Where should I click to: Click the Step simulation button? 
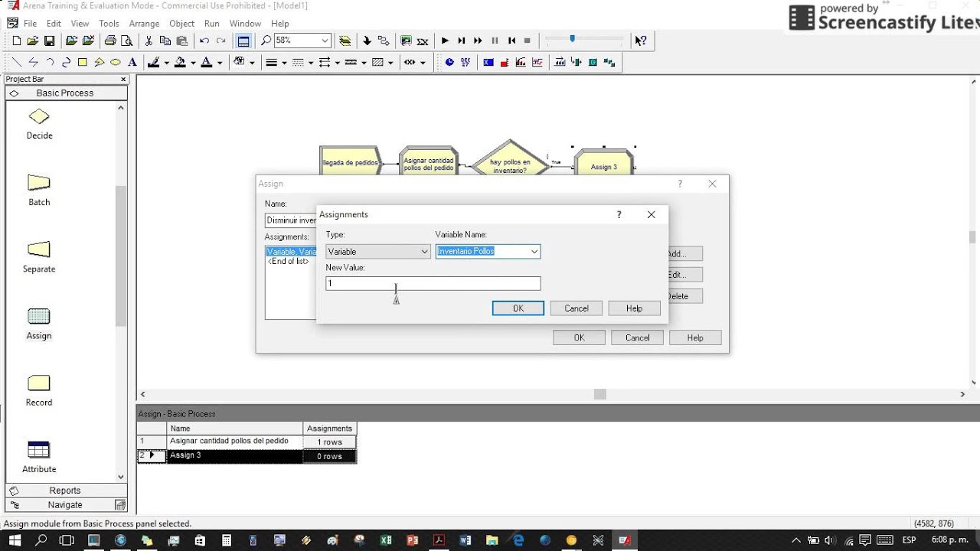(462, 41)
